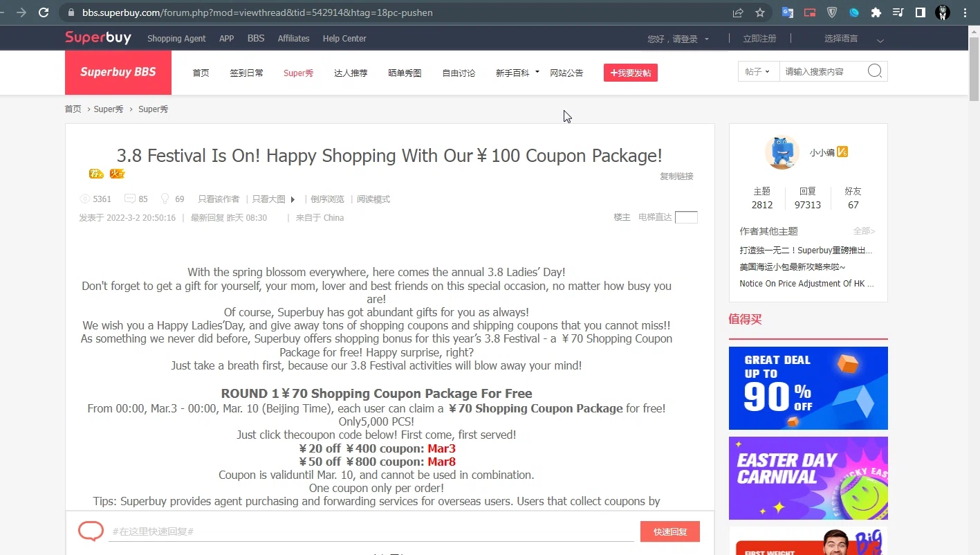980x555 pixels.
Task: Click the 首页 breadcrumb link
Action: 73,109
